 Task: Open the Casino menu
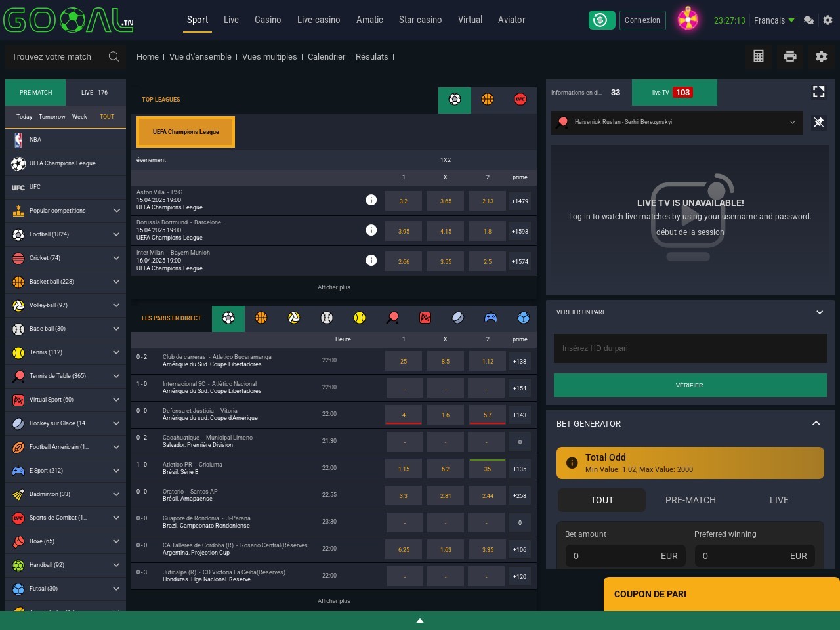268,20
